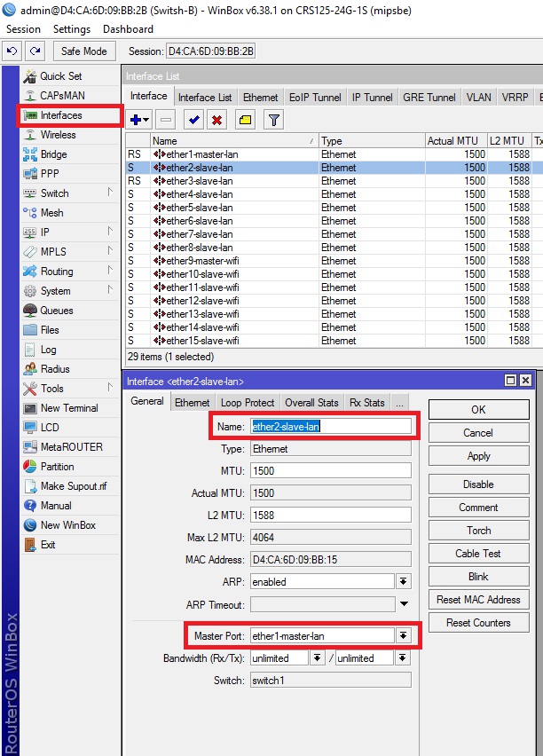Click the blue checkmark enable icon
This screenshot has width=543, height=756.
193,120
